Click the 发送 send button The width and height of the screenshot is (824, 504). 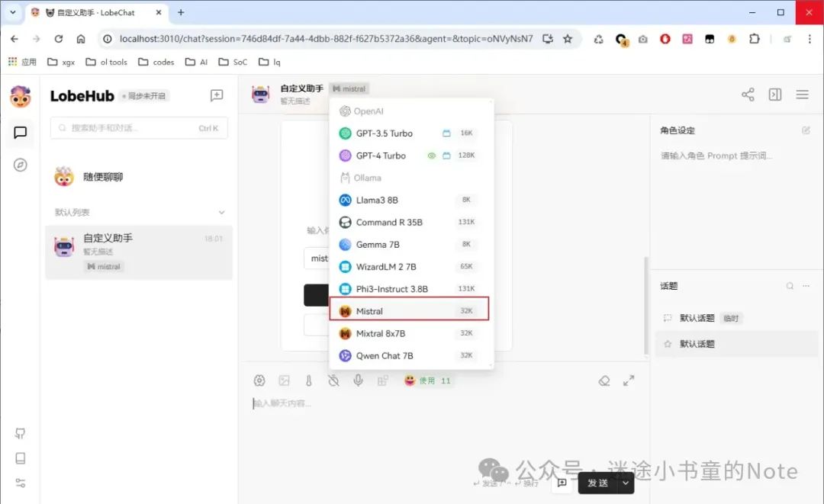tap(597, 483)
